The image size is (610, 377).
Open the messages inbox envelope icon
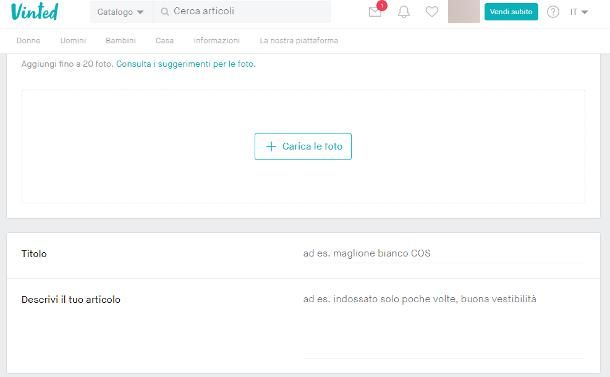click(x=375, y=12)
